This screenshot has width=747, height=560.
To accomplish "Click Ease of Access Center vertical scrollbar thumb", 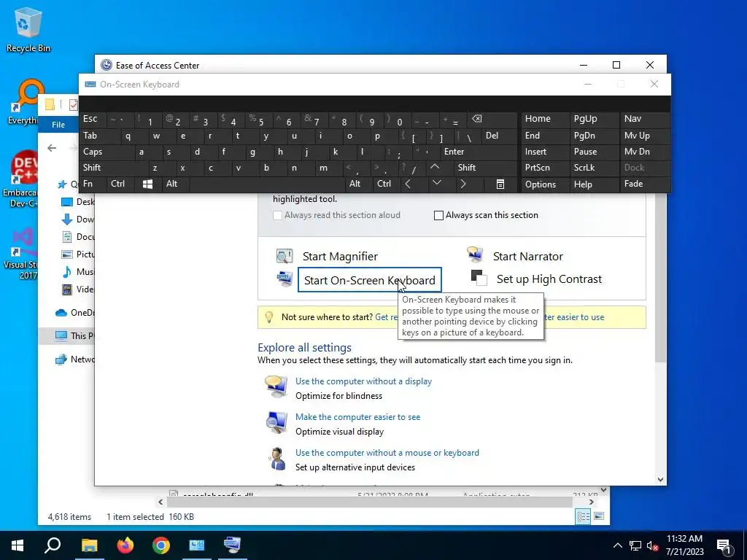I will pos(660,277).
